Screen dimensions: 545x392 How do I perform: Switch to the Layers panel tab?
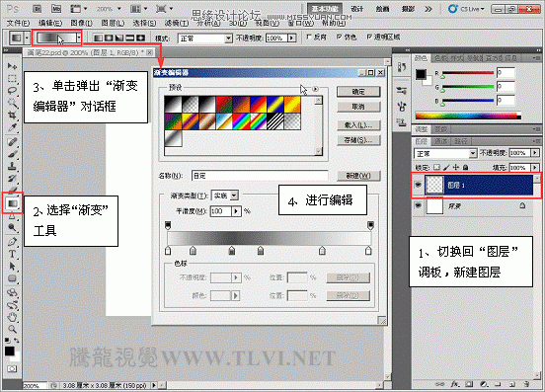(422, 141)
